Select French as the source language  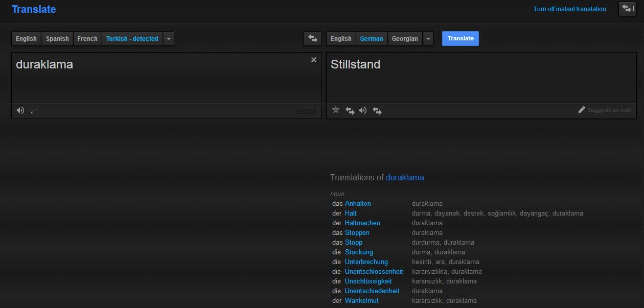point(87,38)
